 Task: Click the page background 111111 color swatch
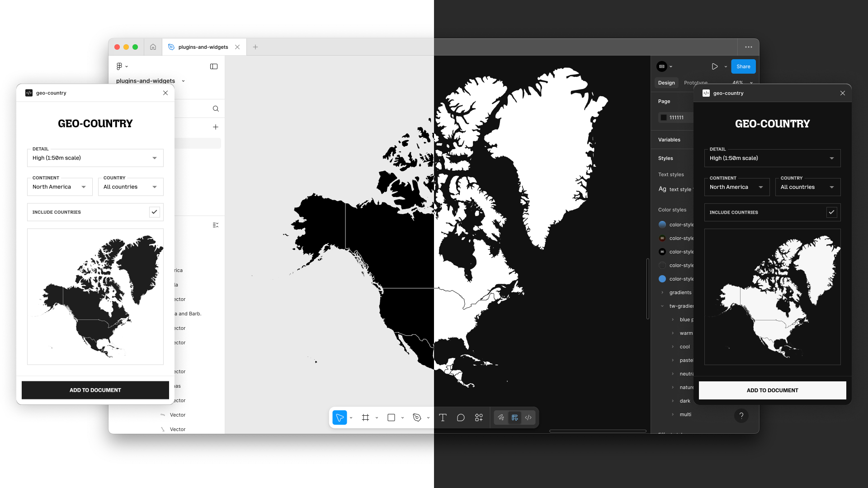(x=664, y=117)
